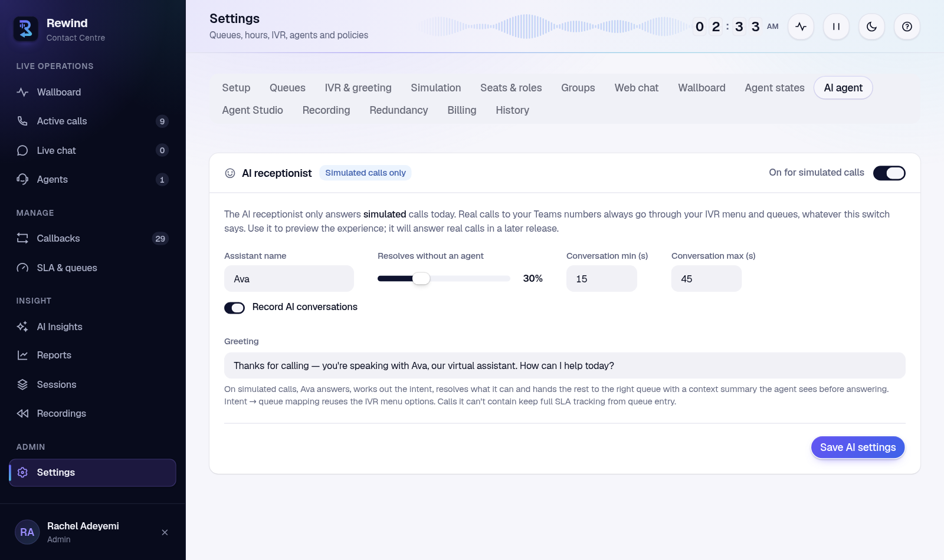Open the Web chat tab
The height and width of the screenshot is (560, 944).
tap(637, 88)
